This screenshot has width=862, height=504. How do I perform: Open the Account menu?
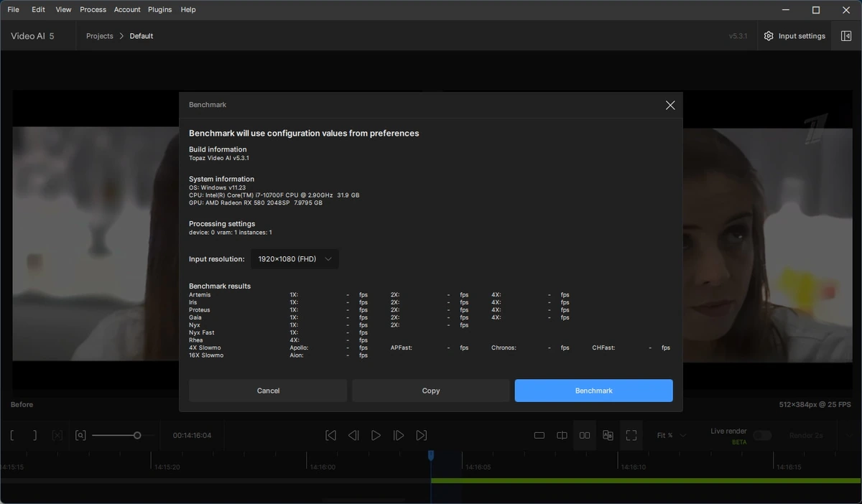tap(127, 9)
